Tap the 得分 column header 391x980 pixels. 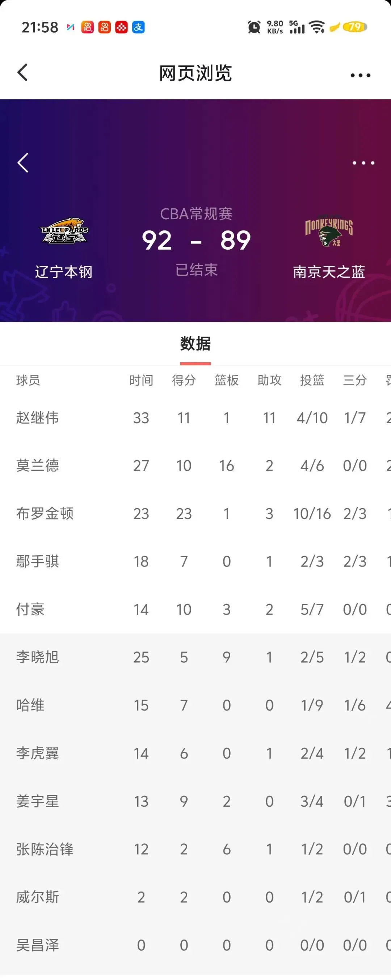tap(184, 380)
